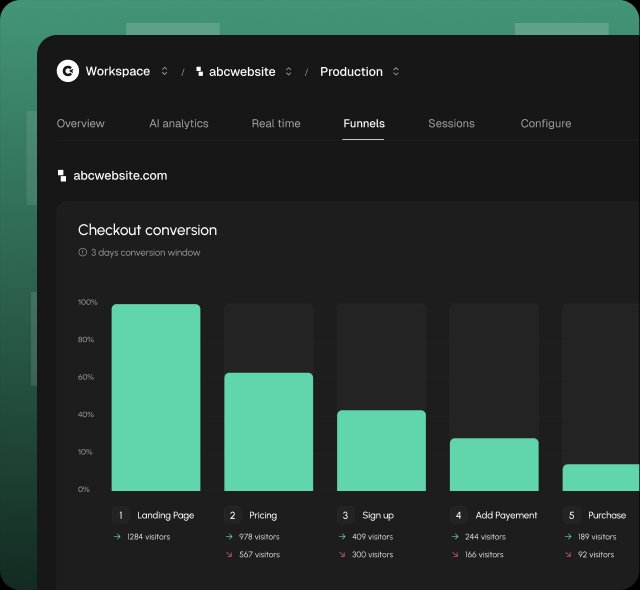The height and width of the screenshot is (590, 640).
Task: Click the red drop-off arrow next to 92 visitors
Action: pyautogui.click(x=568, y=555)
